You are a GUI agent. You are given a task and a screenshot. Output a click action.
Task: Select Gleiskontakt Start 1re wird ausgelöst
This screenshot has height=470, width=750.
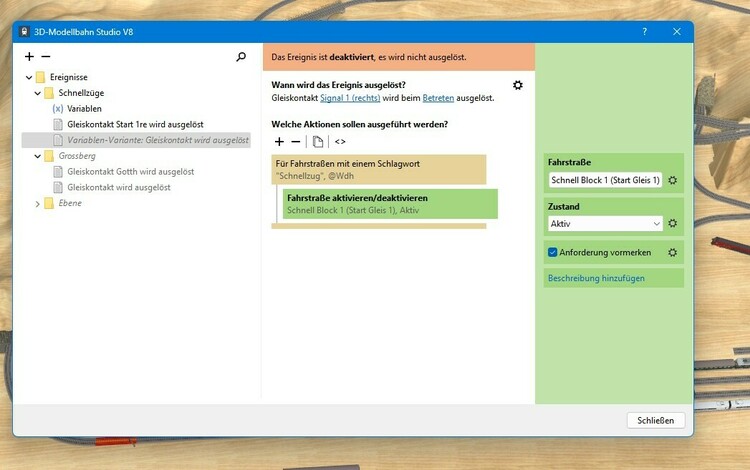click(135, 124)
